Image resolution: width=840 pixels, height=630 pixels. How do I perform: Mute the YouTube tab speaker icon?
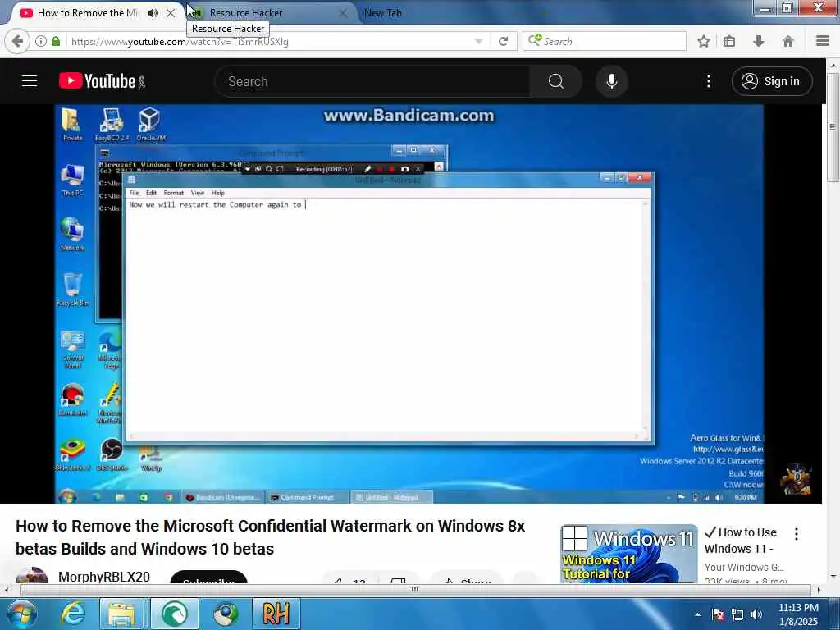pos(153,13)
